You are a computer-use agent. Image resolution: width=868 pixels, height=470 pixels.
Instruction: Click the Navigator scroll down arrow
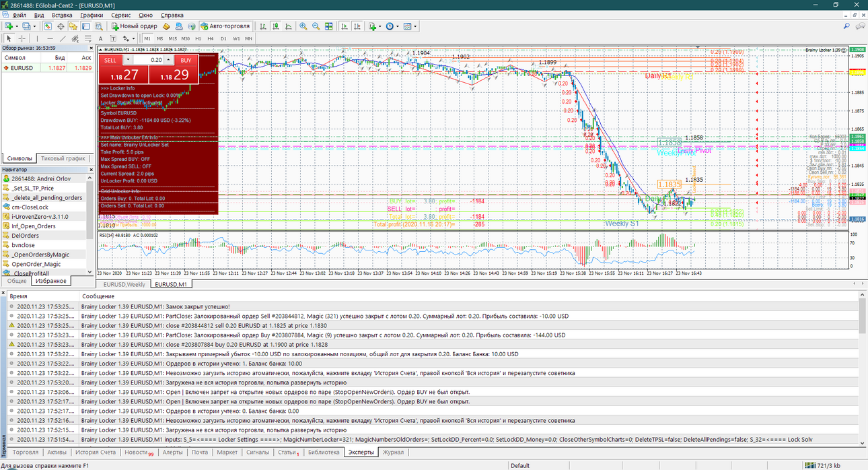(x=90, y=272)
